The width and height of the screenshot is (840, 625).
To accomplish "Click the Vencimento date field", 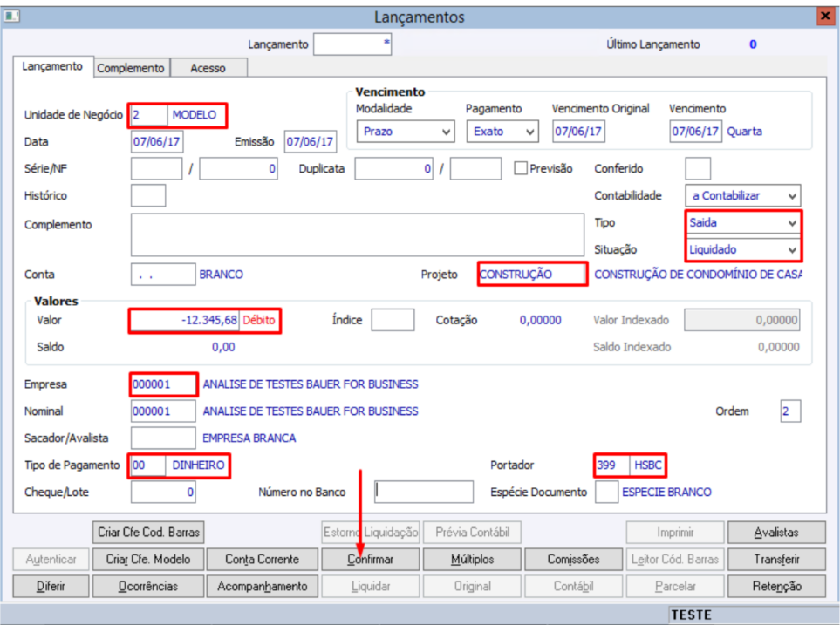I will pos(695,132).
